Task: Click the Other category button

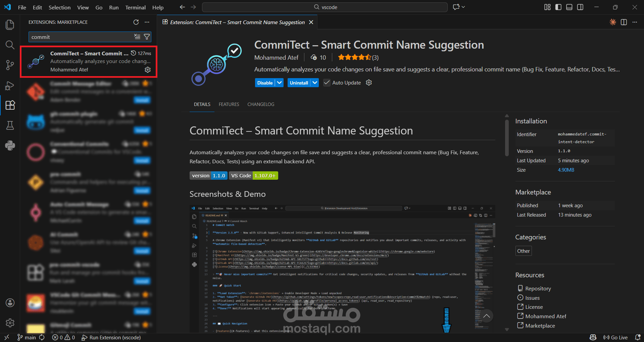Action: [x=524, y=251]
